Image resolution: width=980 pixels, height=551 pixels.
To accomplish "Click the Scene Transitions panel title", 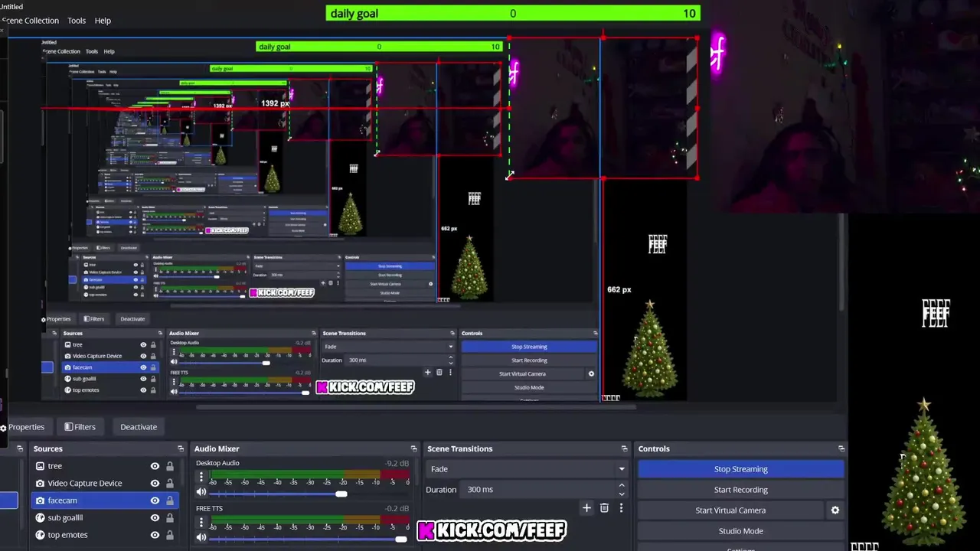I will pos(459,448).
